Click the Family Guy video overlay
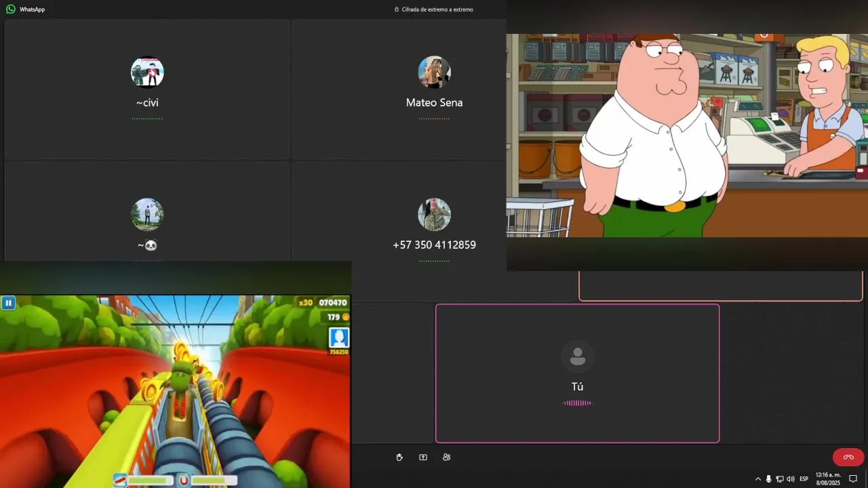This screenshot has width=868, height=488. point(687,136)
